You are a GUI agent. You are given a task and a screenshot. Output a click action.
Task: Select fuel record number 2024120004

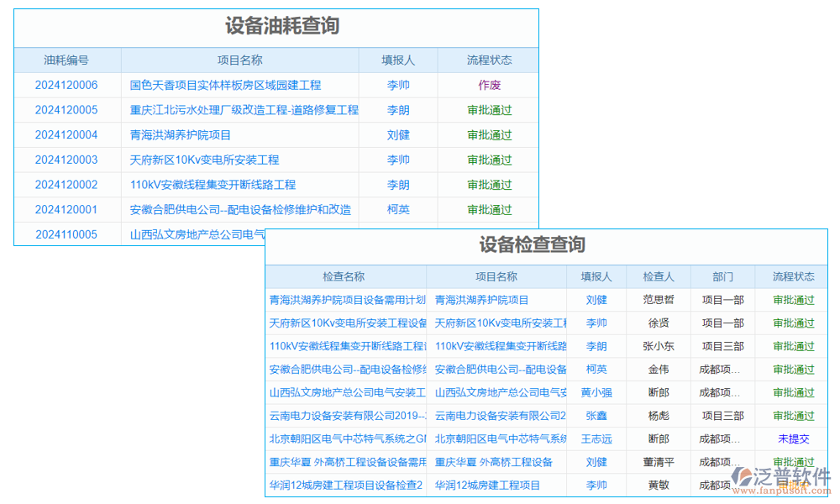67,134
